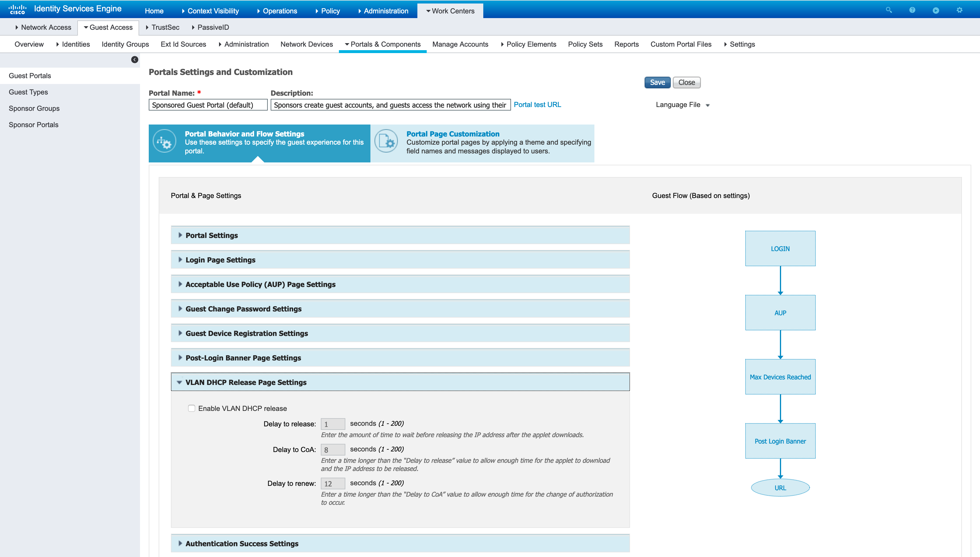Click the Portal Page Customization icon
980x557 pixels.
pyautogui.click(x=386, y=141)
